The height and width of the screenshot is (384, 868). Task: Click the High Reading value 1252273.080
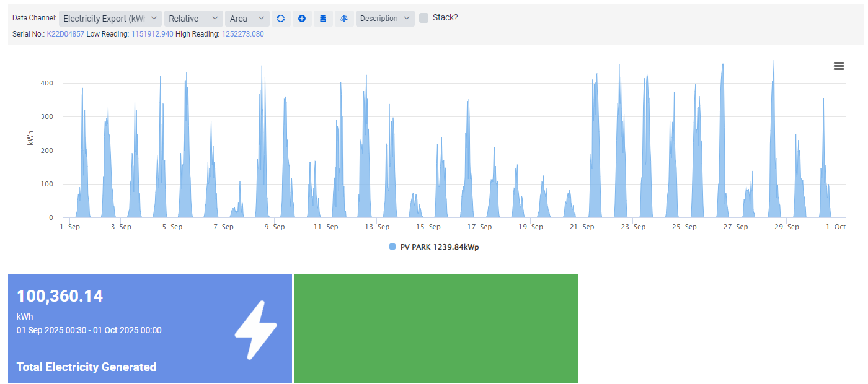242,34
